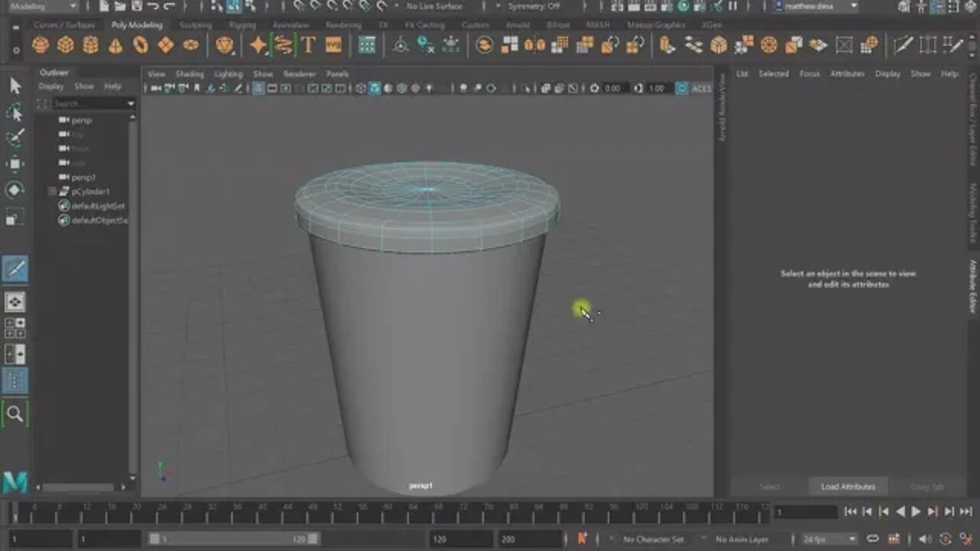This screenshot has height=551, width=980.
Task: Open the viewport Shading menu
Action: pyautogui.click(x=190, y=74)
